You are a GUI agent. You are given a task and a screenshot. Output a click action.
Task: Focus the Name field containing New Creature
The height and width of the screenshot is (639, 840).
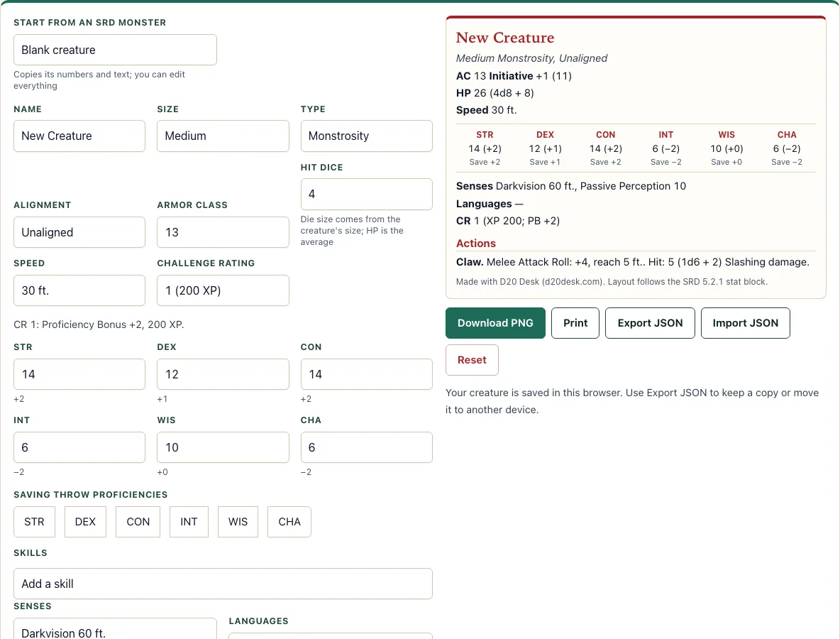pyautogui.click(x=79, y=136)
